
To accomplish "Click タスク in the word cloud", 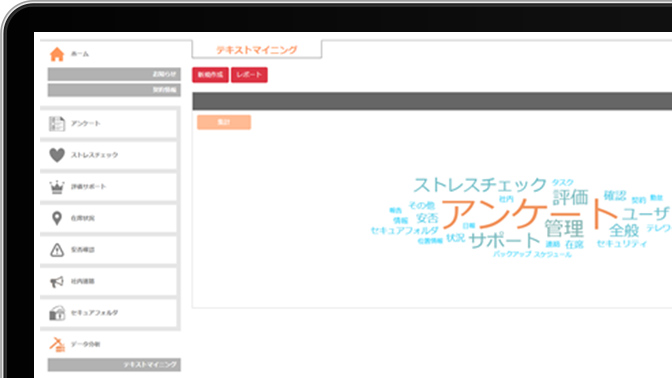I will click(x=563, y=182).
